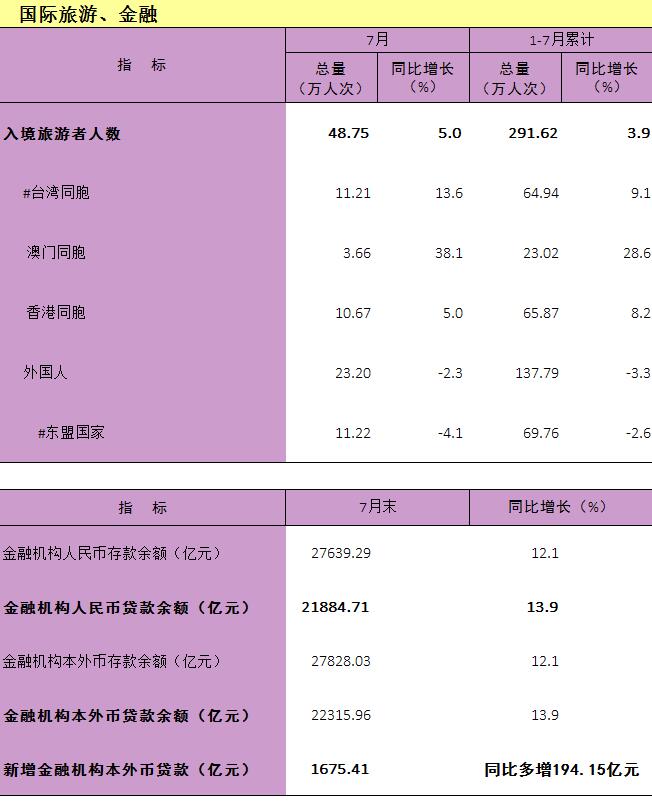Click the cell -4.1

[450, 433]
